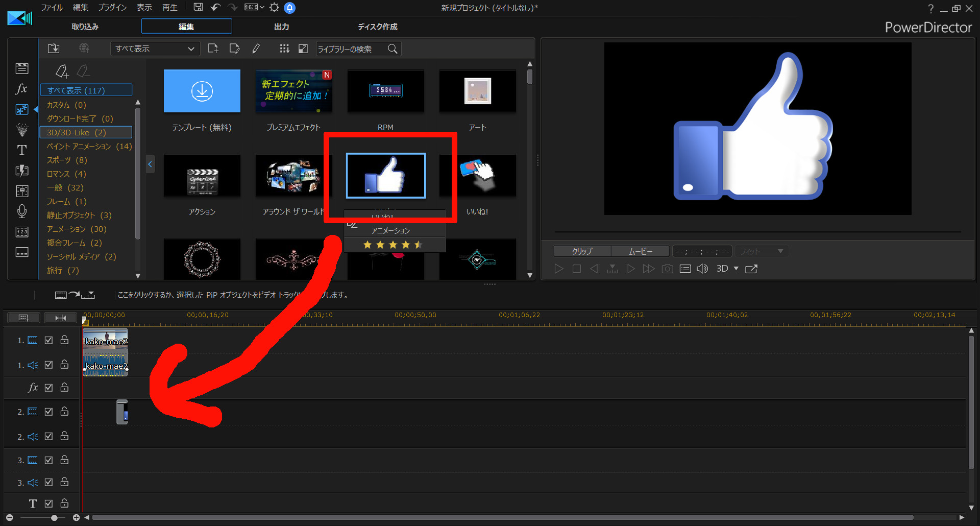980x526 pixels.
Task: Toggle audio track 1 checkbox
Action: coord(48,365)
